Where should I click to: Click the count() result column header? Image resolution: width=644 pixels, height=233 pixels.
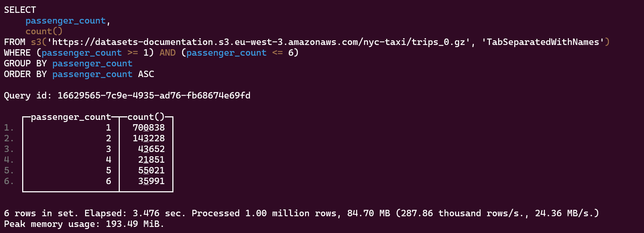pos(146,117)
